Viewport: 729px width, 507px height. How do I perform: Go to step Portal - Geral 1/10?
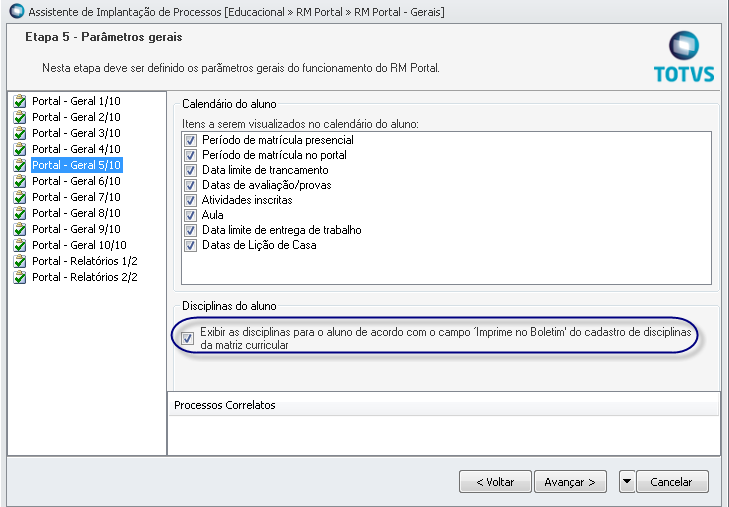76,101
